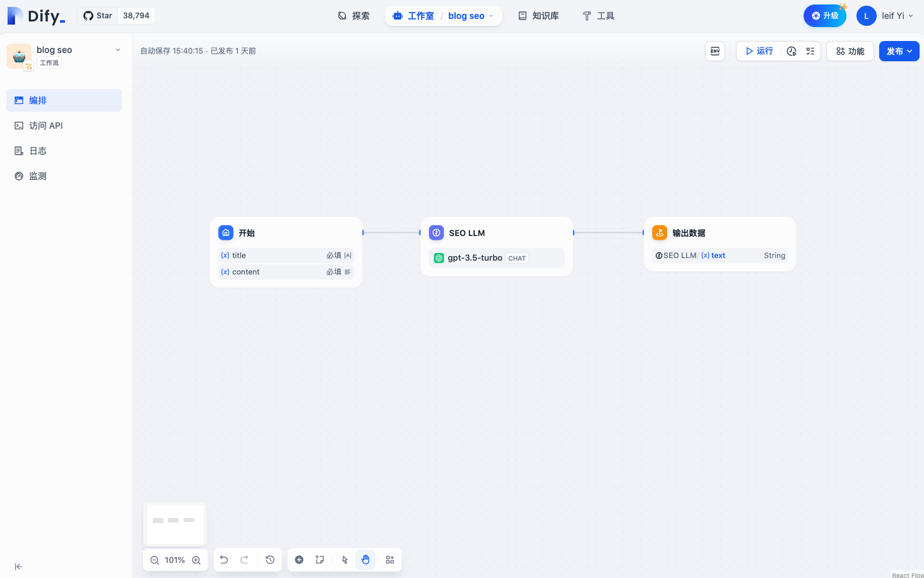Toggle hand pan mode
This screenshot has width=924, height=578.
point(365,560)
